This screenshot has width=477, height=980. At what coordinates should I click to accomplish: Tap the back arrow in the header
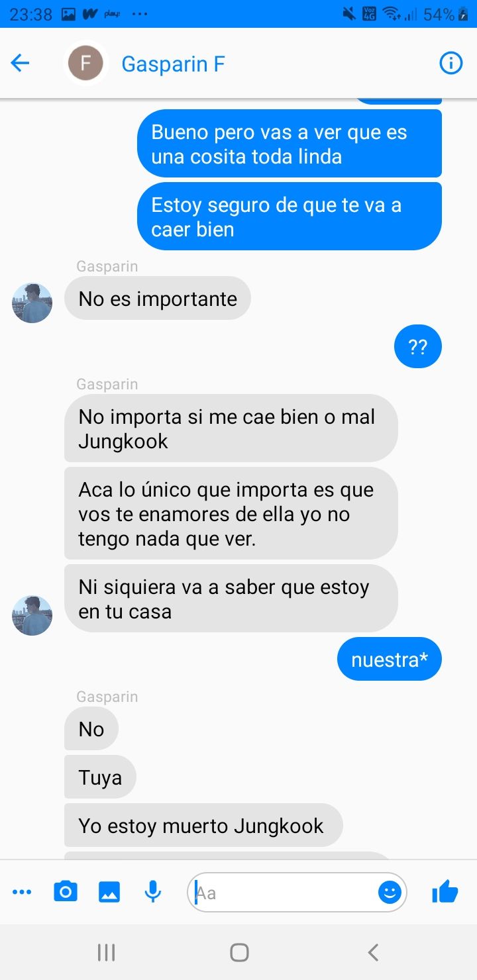(x=21, y=64)
